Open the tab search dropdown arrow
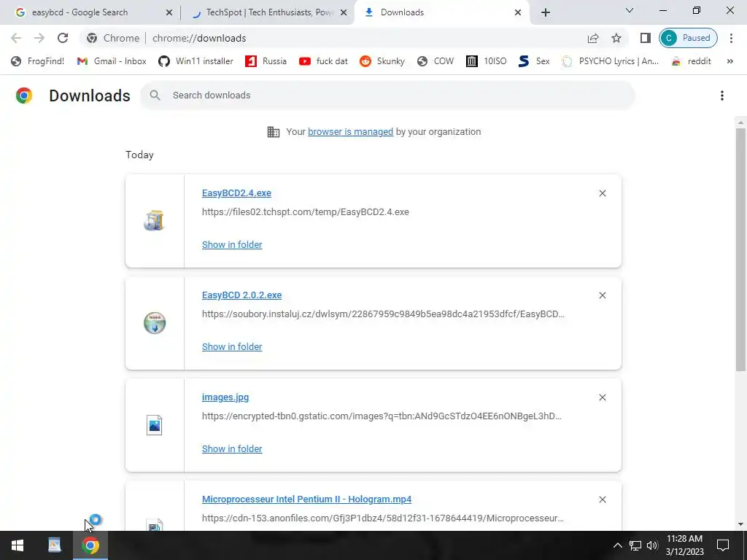Image resolution: width=747 pixels, height=560 pixels. pyautogui.click(x=630, y=10)
